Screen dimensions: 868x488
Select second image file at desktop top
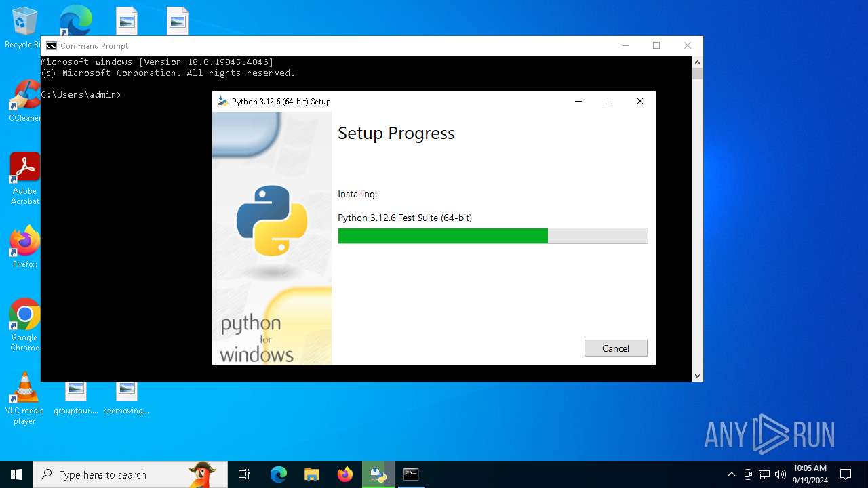pos(178,20)
